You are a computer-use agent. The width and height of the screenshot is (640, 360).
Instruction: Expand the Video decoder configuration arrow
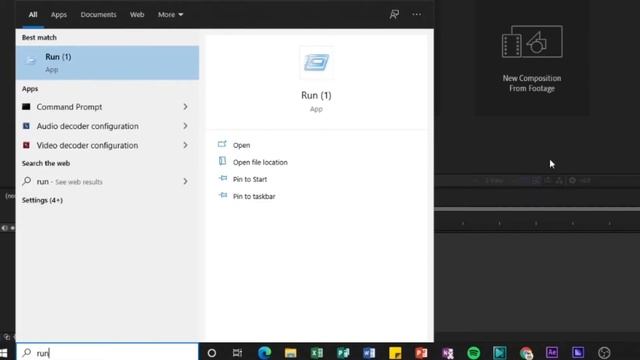[185, 145]
